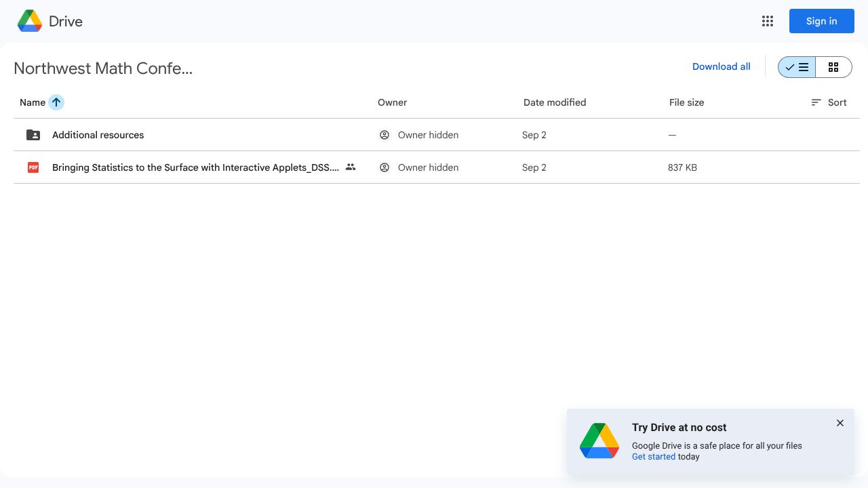
Task: Click the shared folder icon
Action: tap(33, 135)
